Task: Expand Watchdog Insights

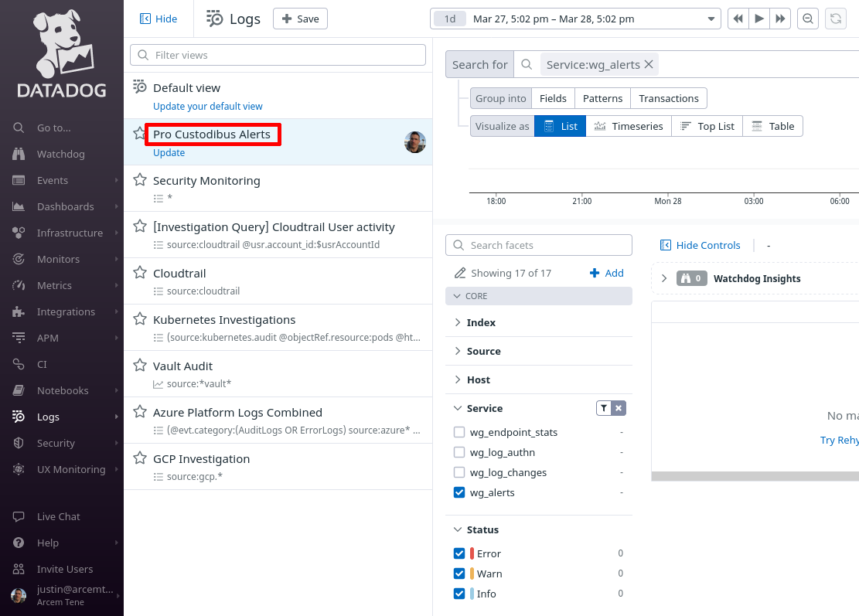Action: click(x=664, y=278)
